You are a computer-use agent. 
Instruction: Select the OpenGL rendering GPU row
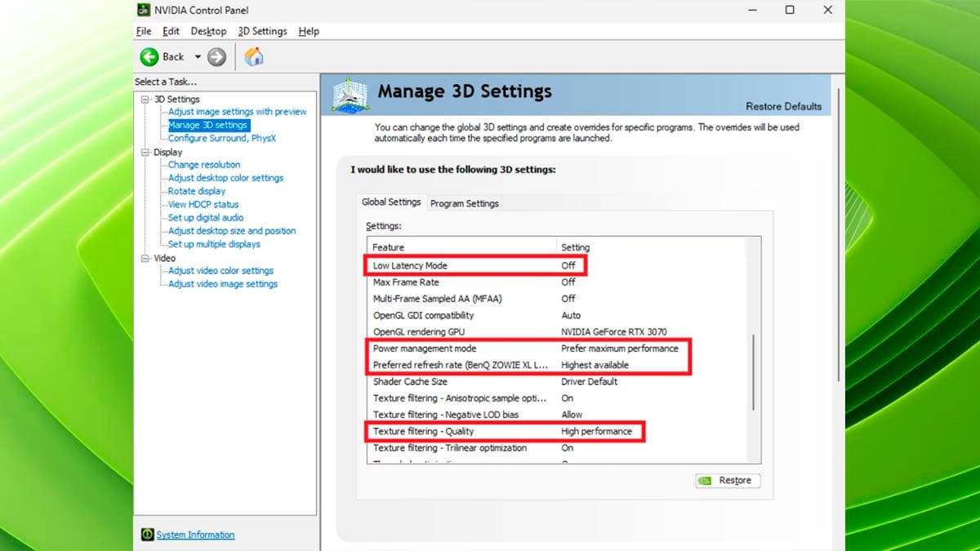tap(556, 332)
